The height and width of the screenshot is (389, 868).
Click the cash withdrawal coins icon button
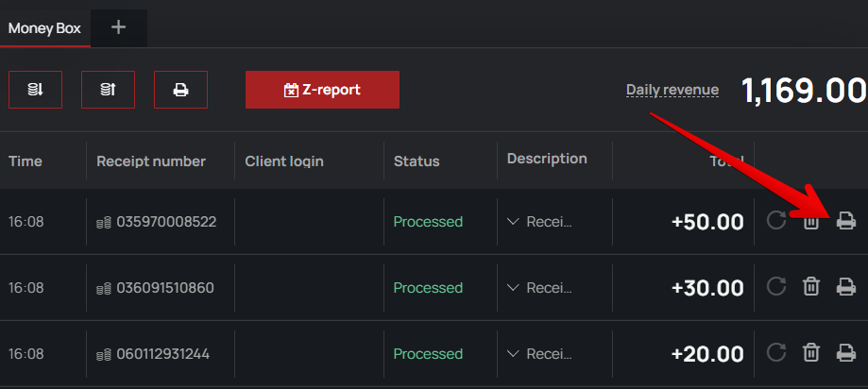[108, 90]
